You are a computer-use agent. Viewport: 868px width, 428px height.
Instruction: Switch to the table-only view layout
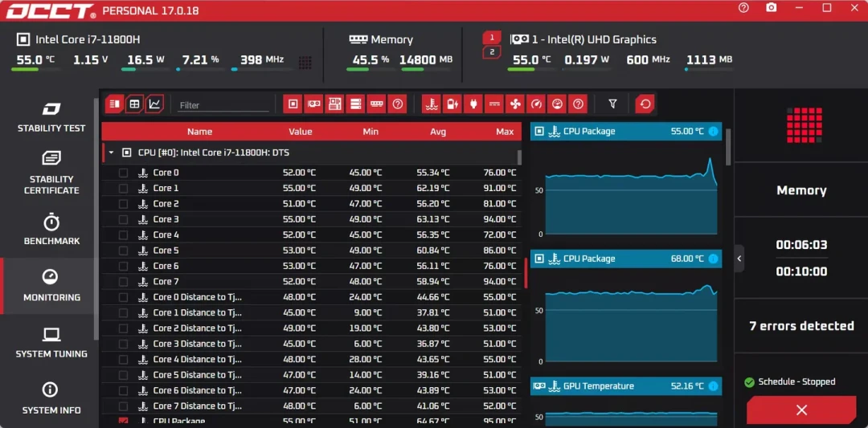[134, 104]
